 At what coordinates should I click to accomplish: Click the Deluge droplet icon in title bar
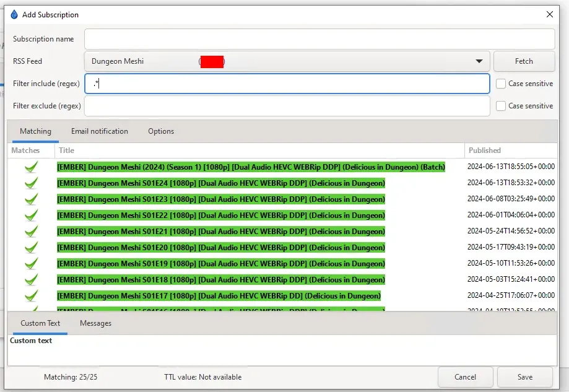pos(14,14)
